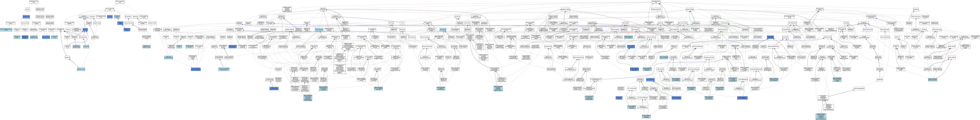The width and height of the screenshot is (980, 120).
Task: Select 'response to abiotic stimulus' node
Action: pos(263,17)
